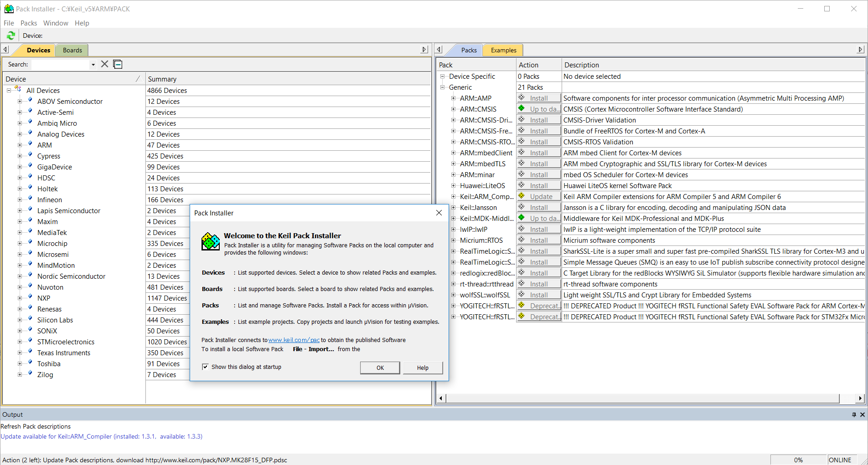The width and height of the screenshot is (868, 465).
Task: Switch to the Boards tab
Action: point(72,50)
